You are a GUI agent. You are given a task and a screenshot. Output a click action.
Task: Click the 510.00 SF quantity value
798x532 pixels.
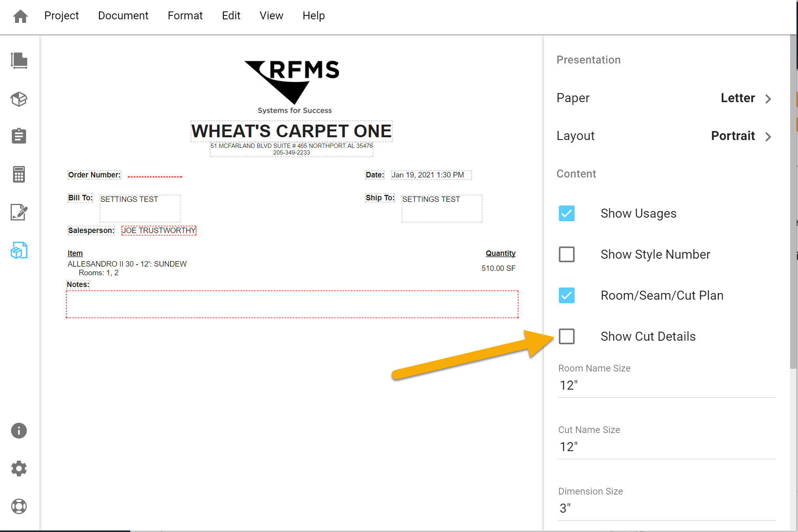498,268
